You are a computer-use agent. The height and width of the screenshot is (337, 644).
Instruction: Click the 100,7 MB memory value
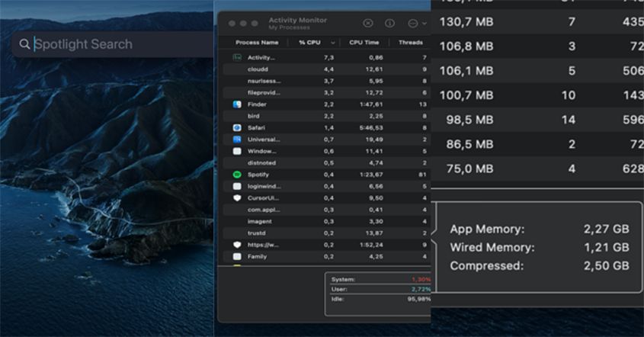(x=466, y=95)
